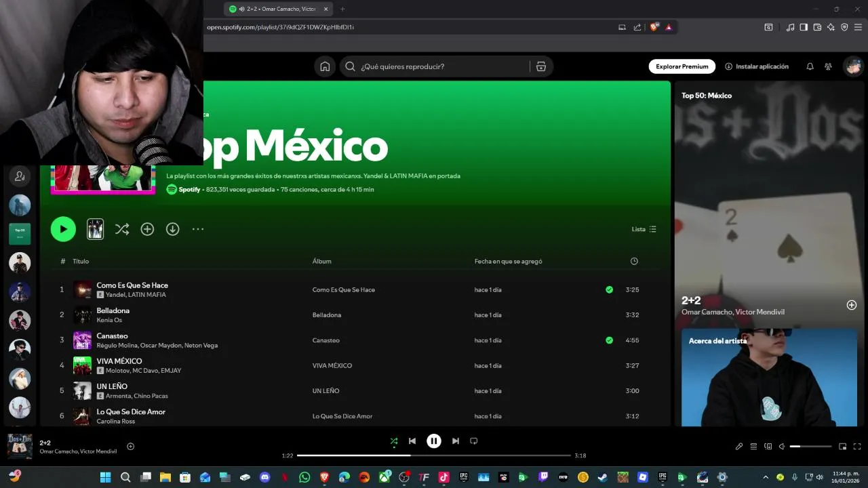
Task: Click the browser address bar URL
Action: [281, 27]
